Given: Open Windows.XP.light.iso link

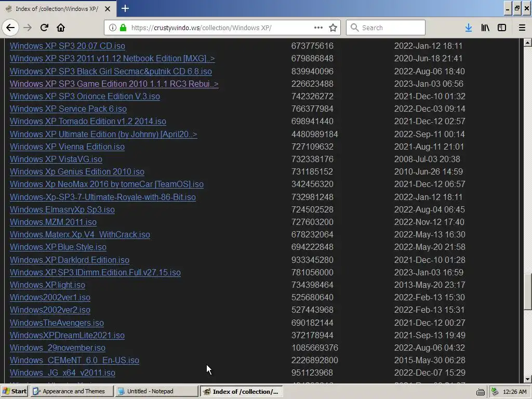Looking at the screenshot, I should tap(47, 285).
